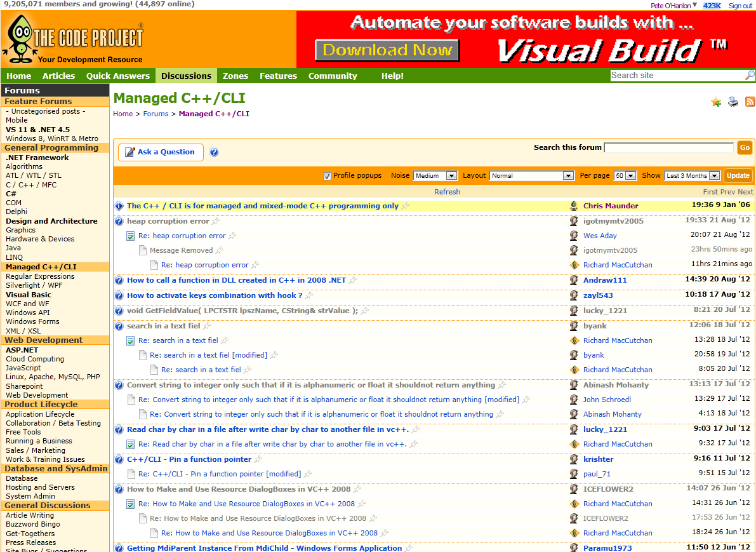The height and width of the screenshot is (552, 756).
Task: Click the Ask a Question button
Action: point(161,152)
